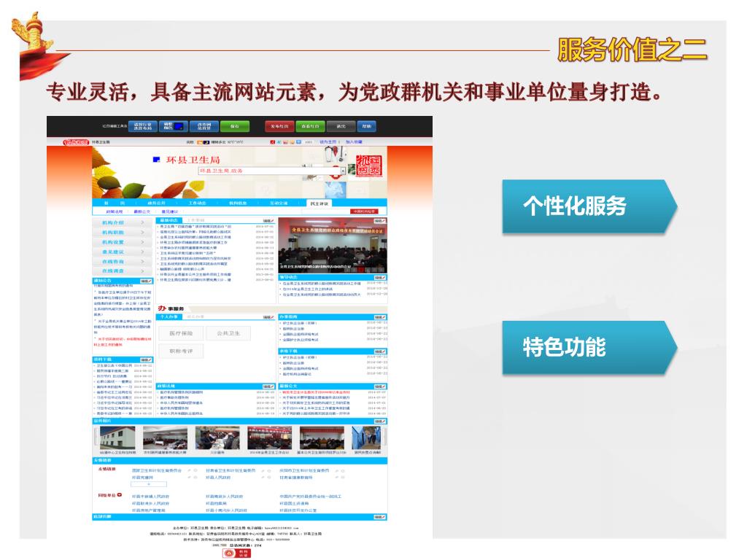
Task: Open the large meeting photo slide
Action: (x=333, y=245)
